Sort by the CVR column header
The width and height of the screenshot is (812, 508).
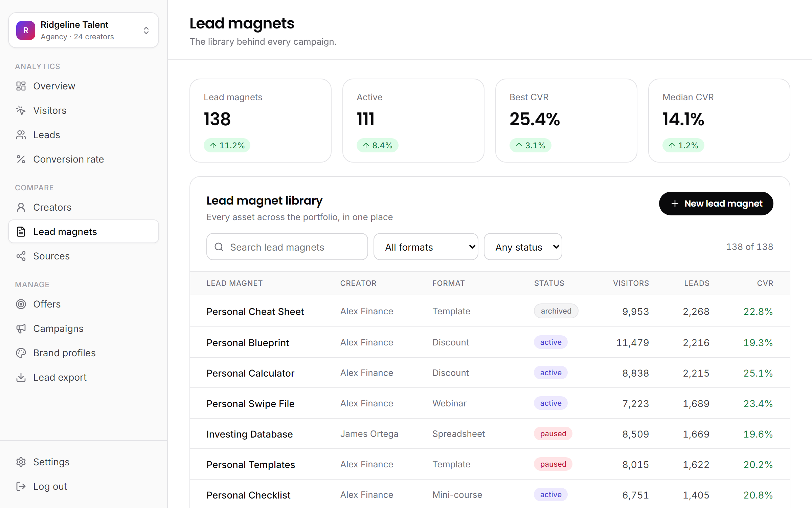click(765, 283)
